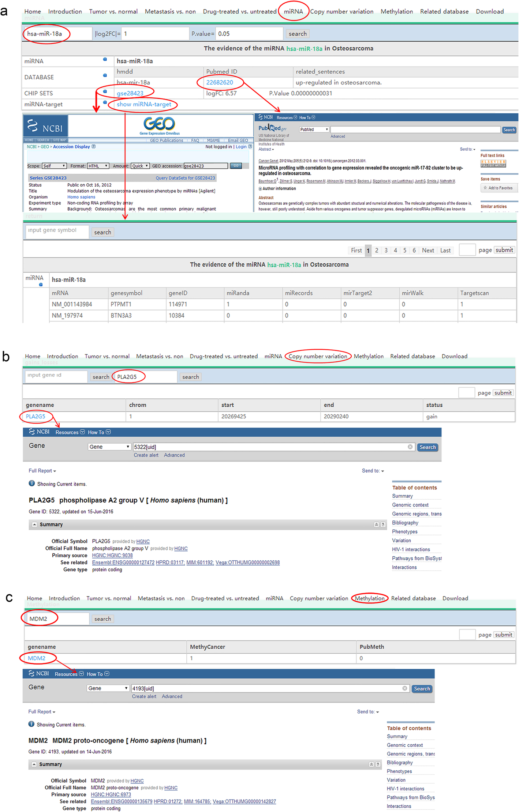Open the Scope dropdown in GEO page
Viewport: 519px width, 812px height.
click(54, 166)
